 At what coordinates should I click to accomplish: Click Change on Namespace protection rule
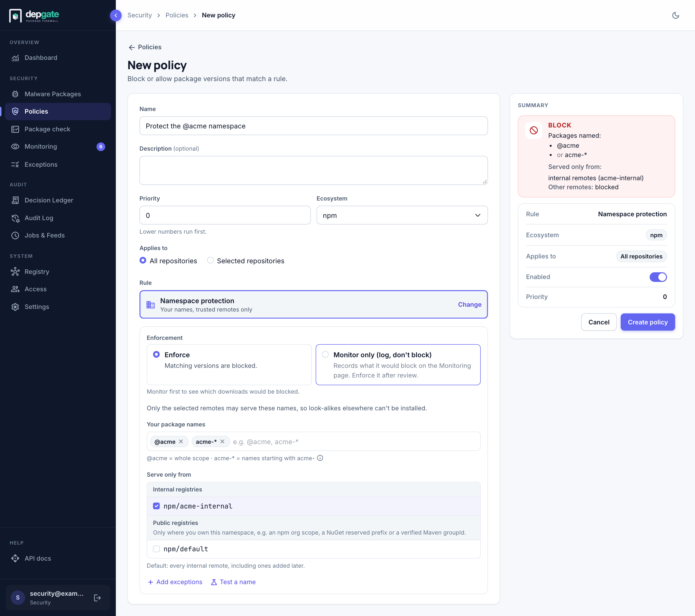click(469, 304)
